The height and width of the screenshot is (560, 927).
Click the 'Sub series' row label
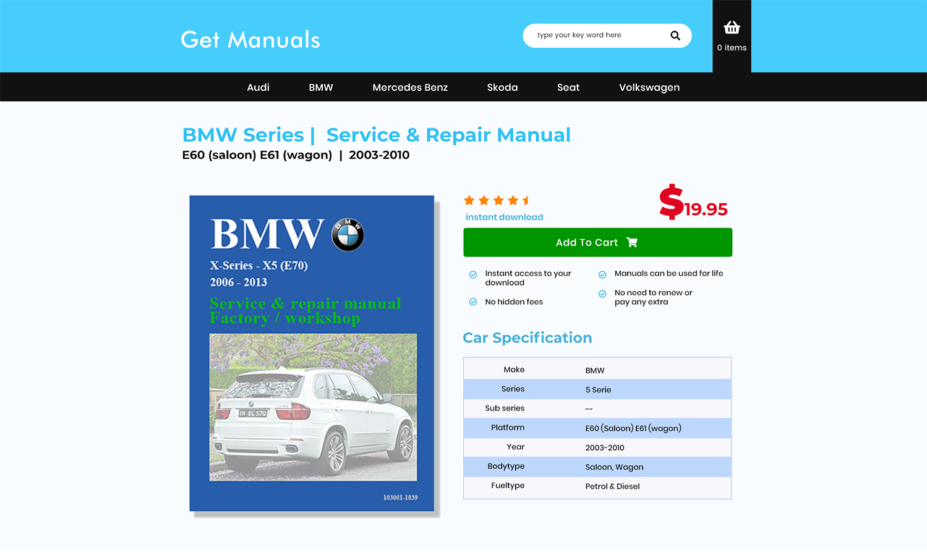pos(505,408)
